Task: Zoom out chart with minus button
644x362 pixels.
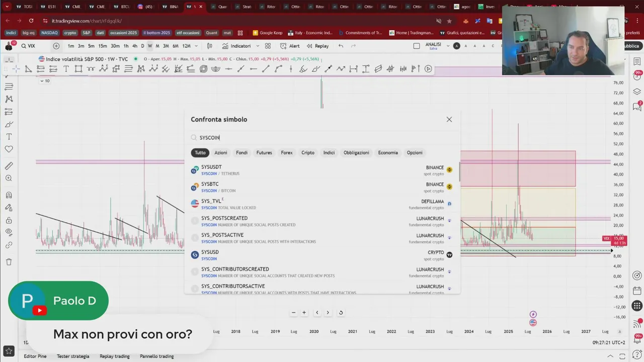Action: pyautogui.click(x=293, y=313)
